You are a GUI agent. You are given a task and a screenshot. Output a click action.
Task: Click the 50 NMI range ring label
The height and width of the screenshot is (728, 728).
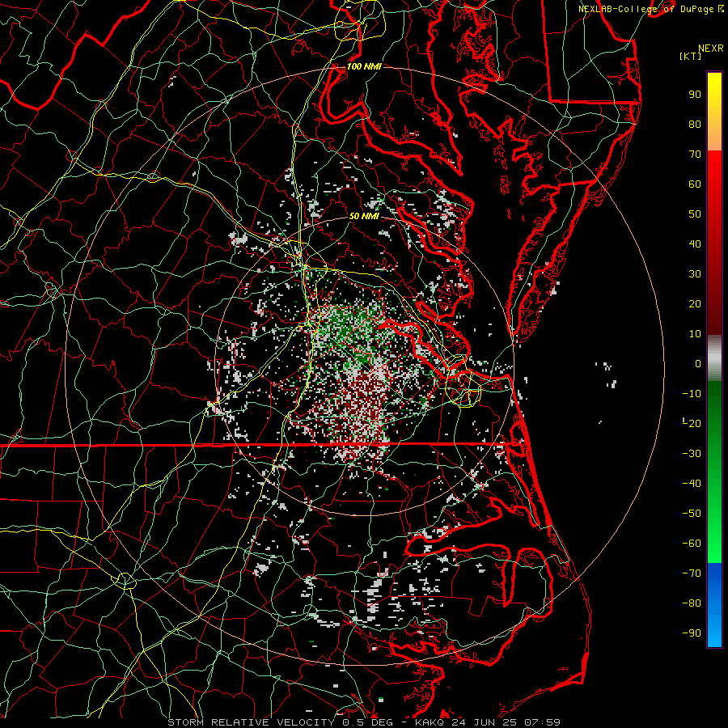(364, 216)
